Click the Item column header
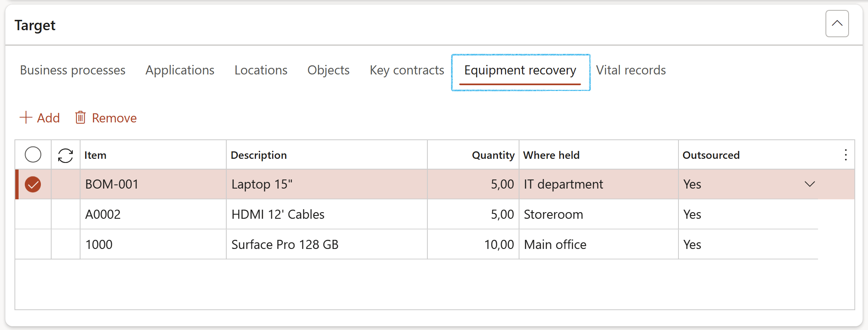 click(95, 155)
